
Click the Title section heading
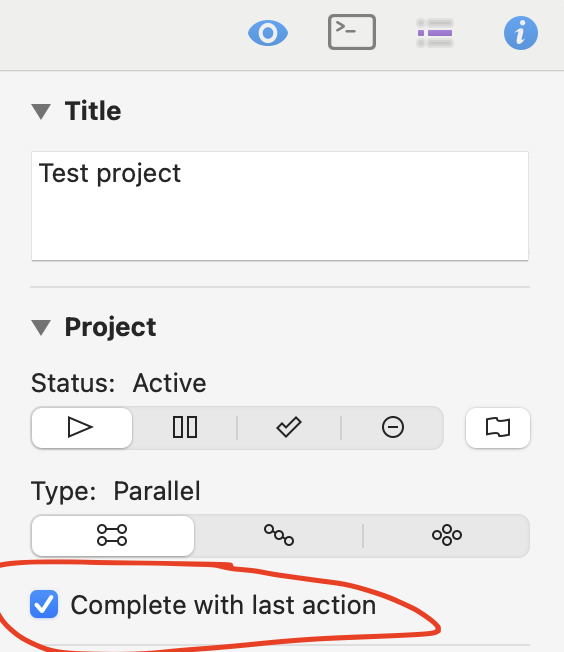click(93, 111)
